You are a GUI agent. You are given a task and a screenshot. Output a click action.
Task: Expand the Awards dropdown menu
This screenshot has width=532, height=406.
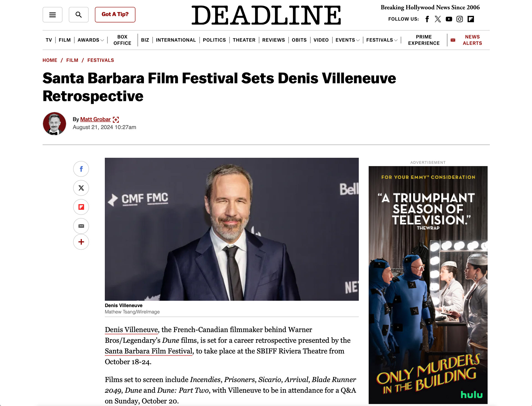pyautogui.click(x=91, y=40)
